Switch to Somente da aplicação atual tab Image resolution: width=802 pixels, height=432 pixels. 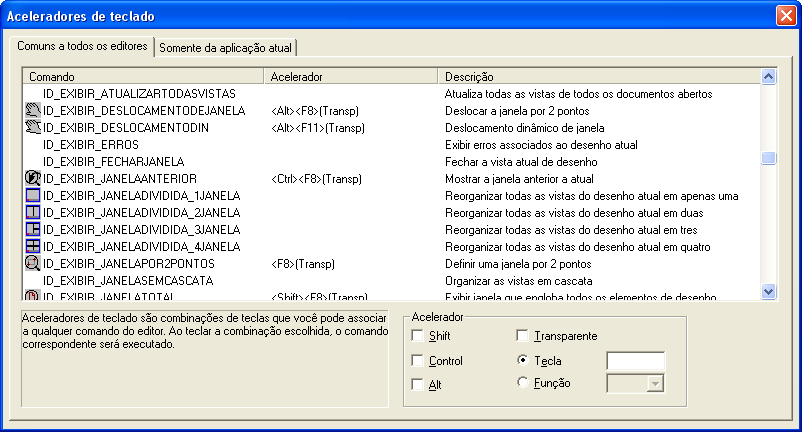pyautogui.click(x=227, y=48)
